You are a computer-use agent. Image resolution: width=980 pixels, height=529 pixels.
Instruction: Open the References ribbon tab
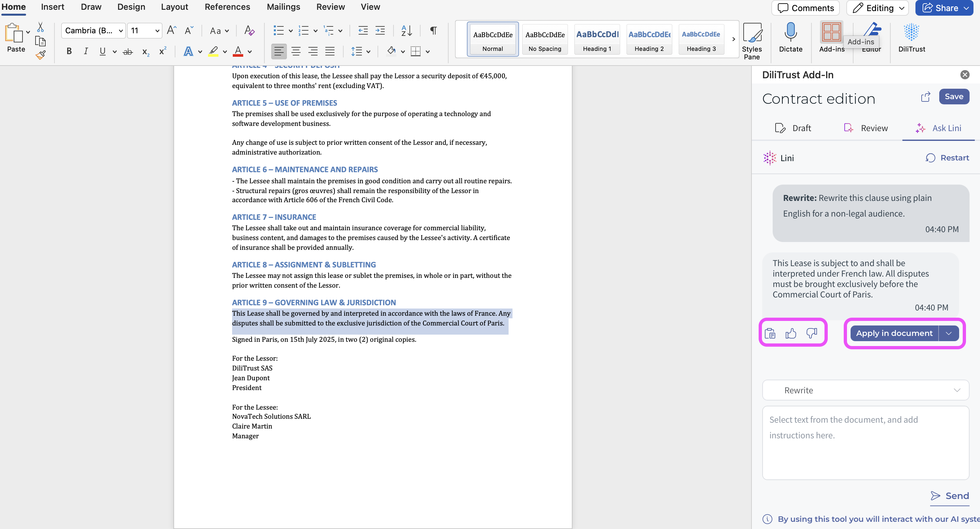(x=227, y=7)
